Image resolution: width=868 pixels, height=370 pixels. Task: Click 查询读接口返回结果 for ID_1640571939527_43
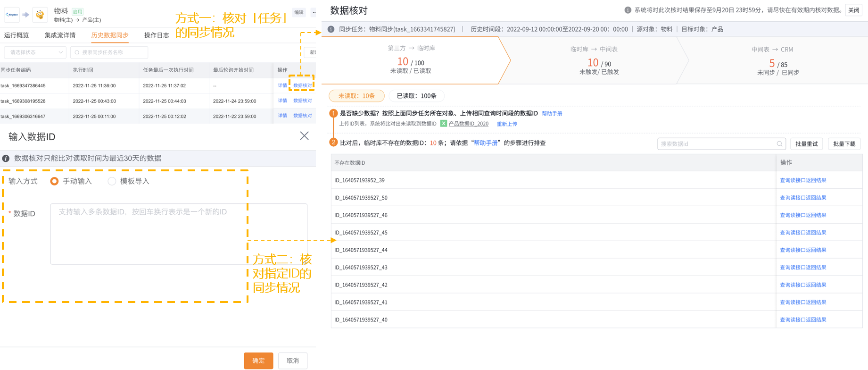(803, 268)
